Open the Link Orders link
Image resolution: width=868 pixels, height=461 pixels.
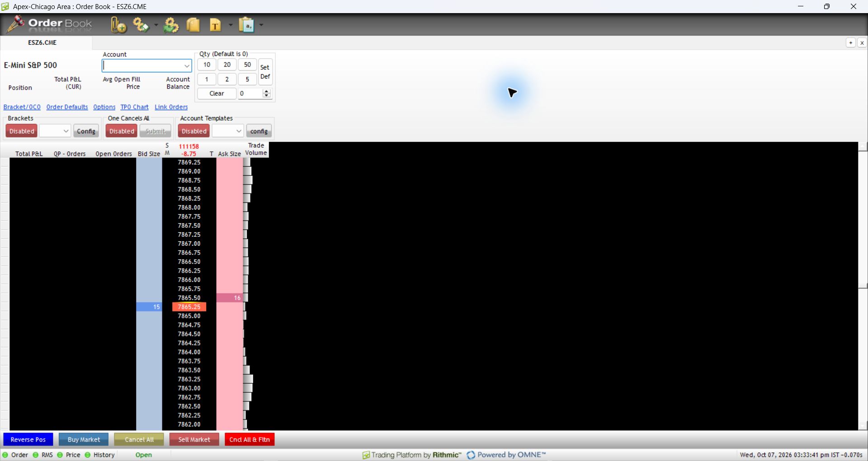[171, 107]
